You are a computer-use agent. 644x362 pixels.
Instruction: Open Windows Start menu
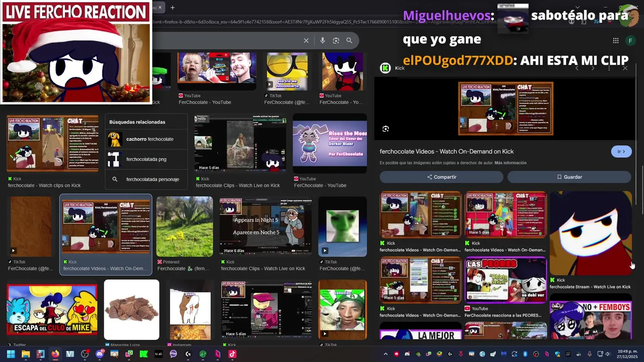coord(11,354)
